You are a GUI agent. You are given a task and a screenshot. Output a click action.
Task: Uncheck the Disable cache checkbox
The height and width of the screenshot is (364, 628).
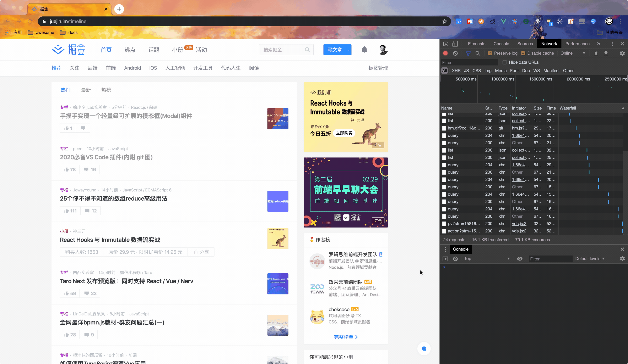coord(523,53)
